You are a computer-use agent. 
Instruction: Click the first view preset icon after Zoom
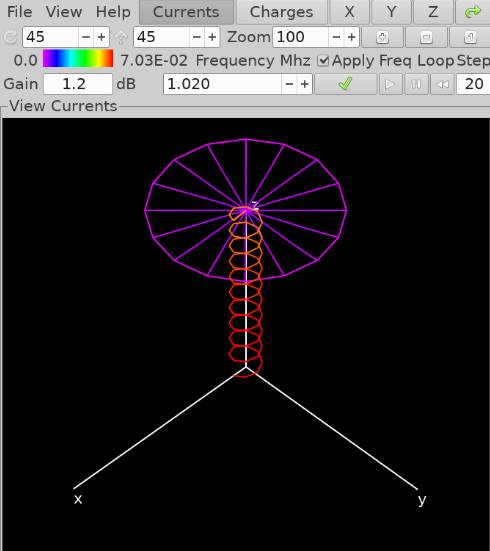point(382,37)
